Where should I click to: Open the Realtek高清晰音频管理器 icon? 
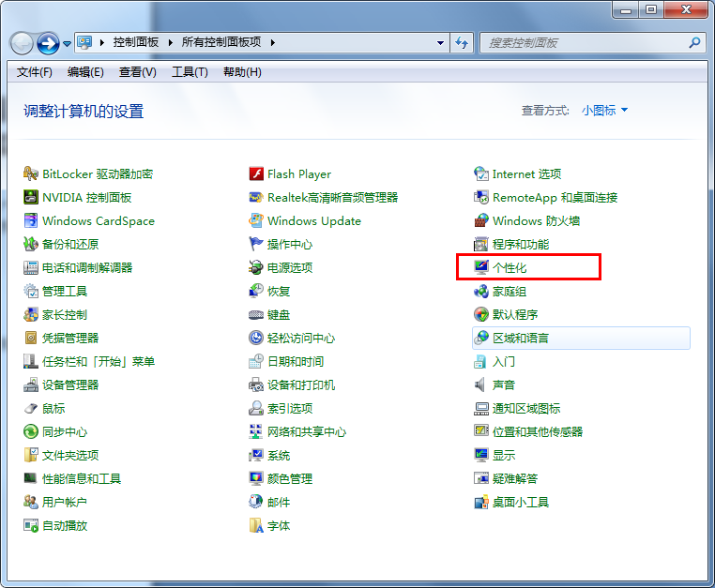[x=256, y=197]
